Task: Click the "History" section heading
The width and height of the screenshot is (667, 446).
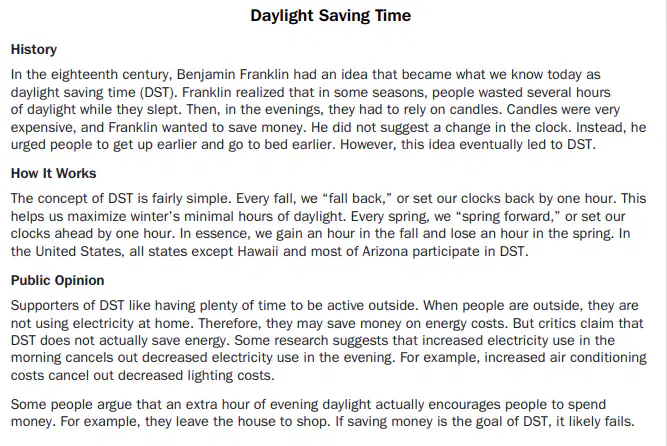Action: pyautogui.click(x=34, y=49)
